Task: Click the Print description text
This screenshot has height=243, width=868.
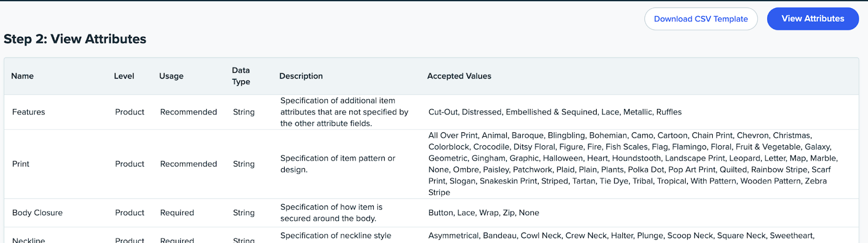Action: [337, 164]
